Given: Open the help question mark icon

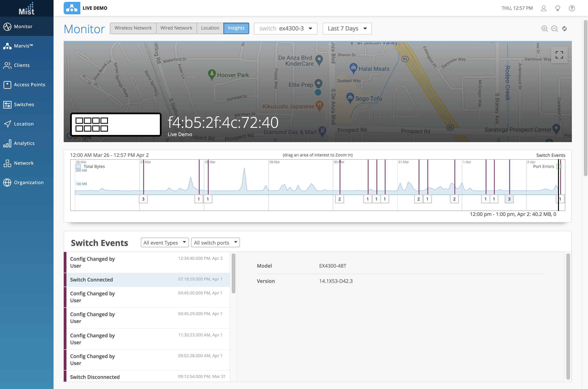Looking at the screenshot, I should (x=572, y=8).
